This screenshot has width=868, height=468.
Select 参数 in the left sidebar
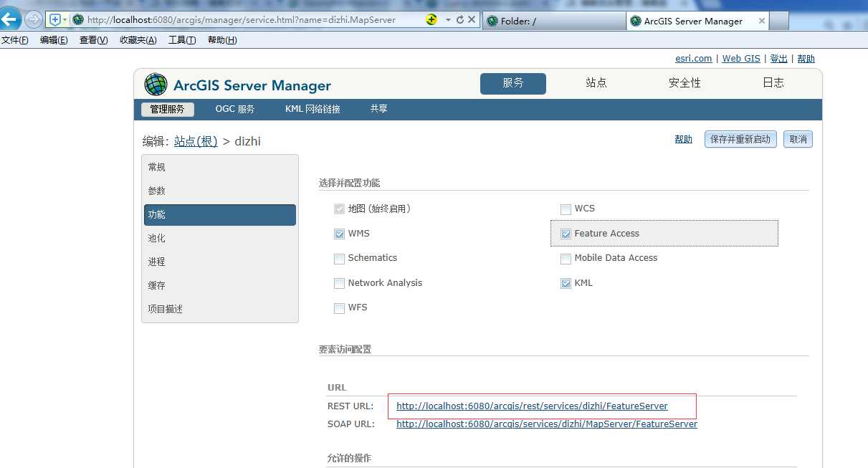click(x=220, y=191)
